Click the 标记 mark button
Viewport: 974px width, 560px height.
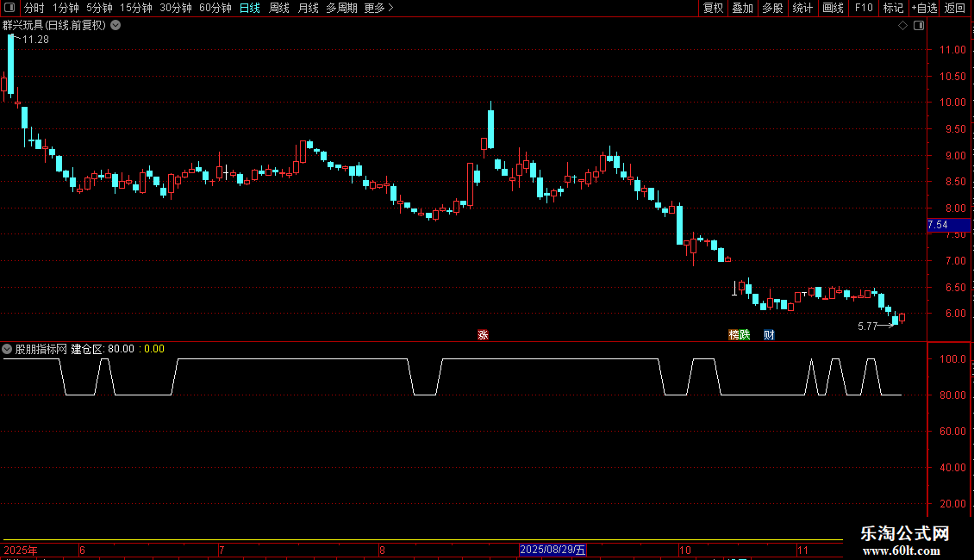tap(893, 8)
